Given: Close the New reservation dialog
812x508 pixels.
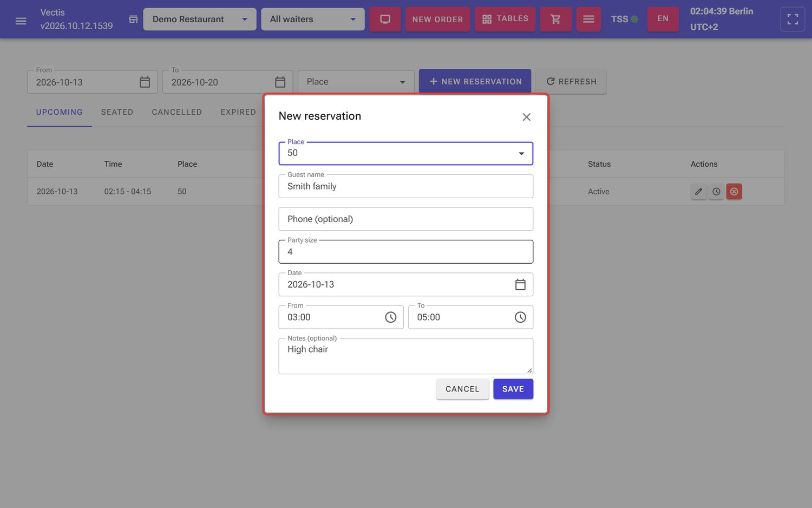Looking at the screenshot, I should click(526, 117).
